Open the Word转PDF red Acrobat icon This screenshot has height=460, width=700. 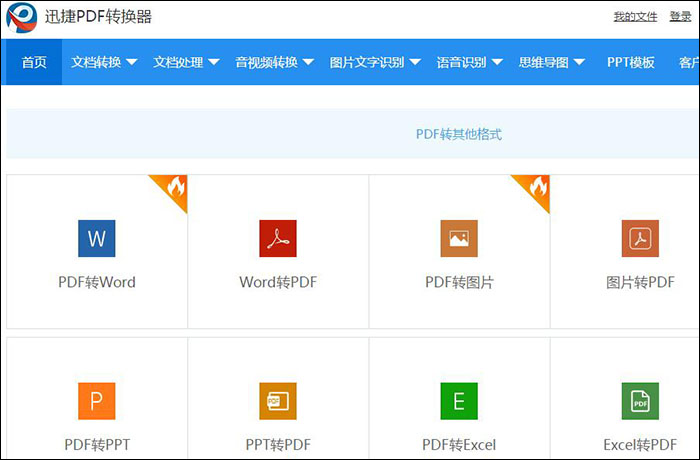click(x=278, y=238)
